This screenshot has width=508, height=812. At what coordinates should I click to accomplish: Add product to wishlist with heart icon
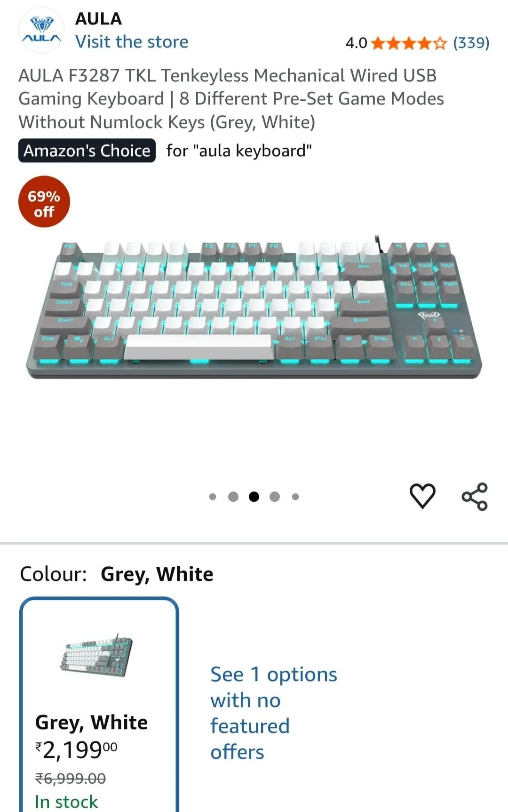click(422, 496)
